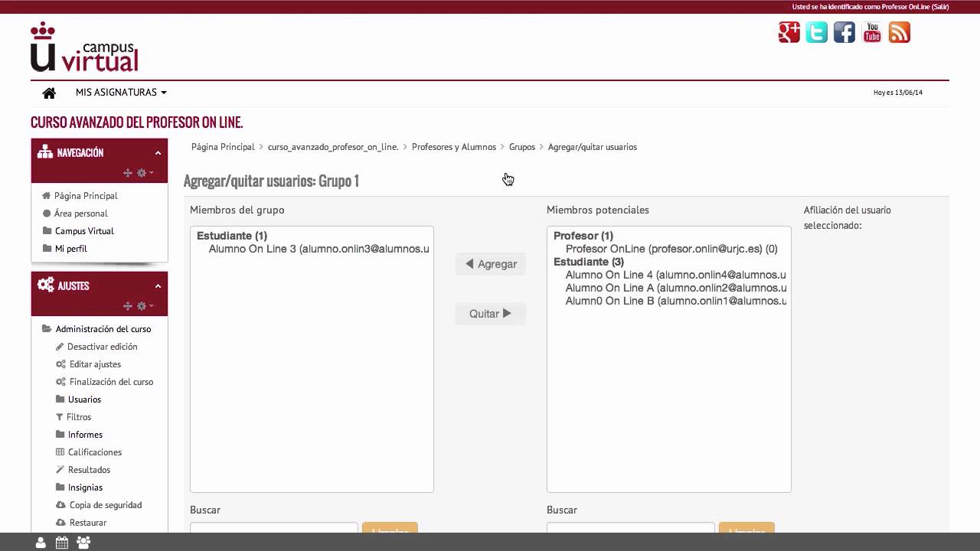Click curso_avanzado_profesor_on_line breadcrumb
Screen dimensions: 980x551
click(333, 147)
